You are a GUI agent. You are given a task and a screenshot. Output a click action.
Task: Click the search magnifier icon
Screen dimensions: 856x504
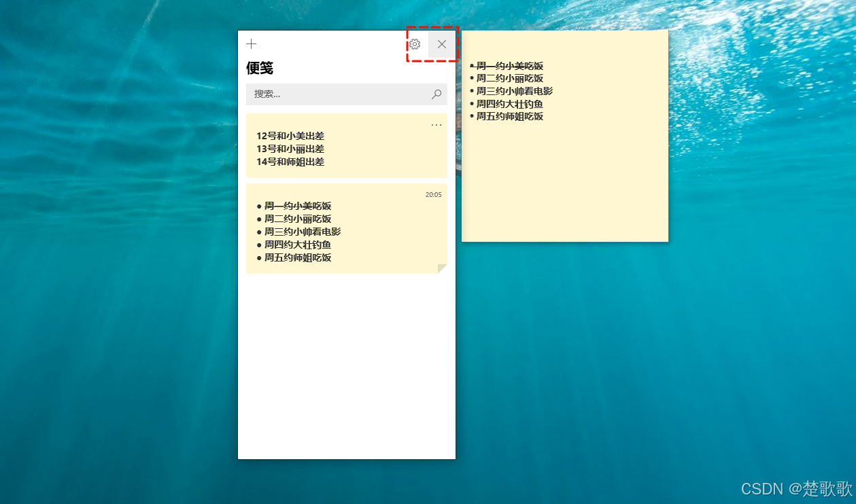click(436, 94)
